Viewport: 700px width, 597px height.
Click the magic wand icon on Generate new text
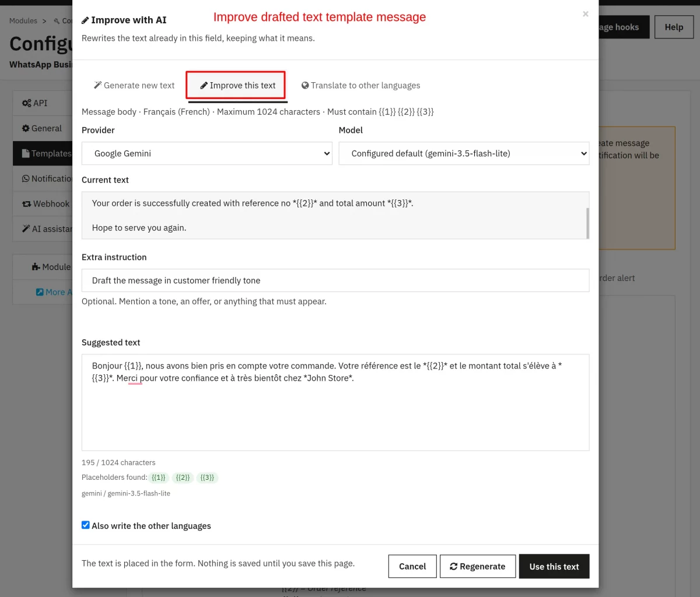point(97,85)
